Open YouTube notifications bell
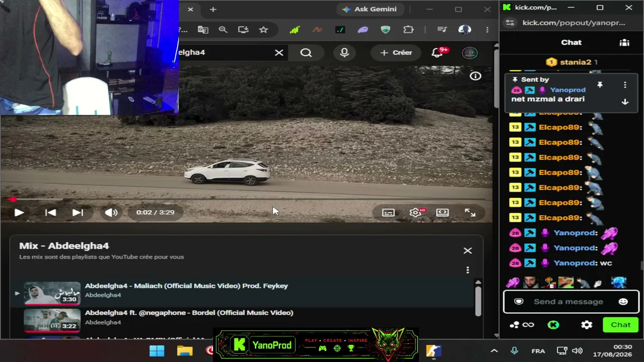 click(x=437, y=53)
